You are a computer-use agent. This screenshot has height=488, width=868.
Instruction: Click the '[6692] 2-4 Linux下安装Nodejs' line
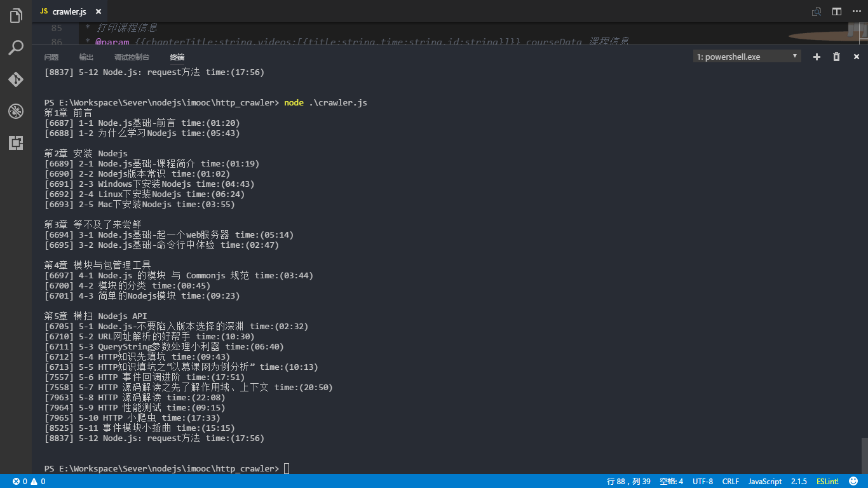point(144,194)
